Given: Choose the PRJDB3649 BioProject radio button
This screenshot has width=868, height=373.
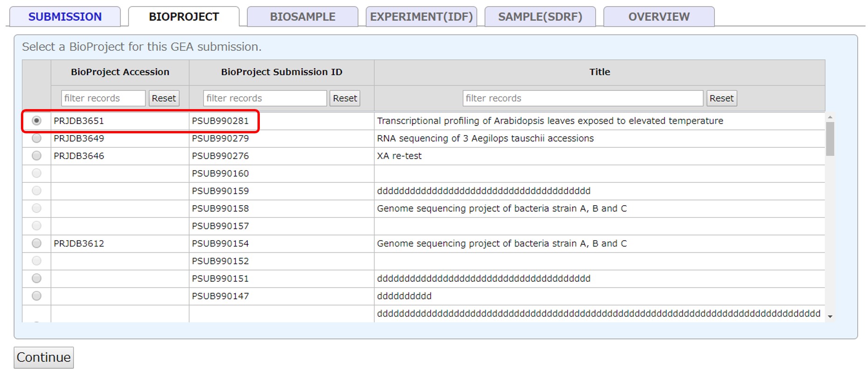Looking at the screenshot, I should coord(36,138).
